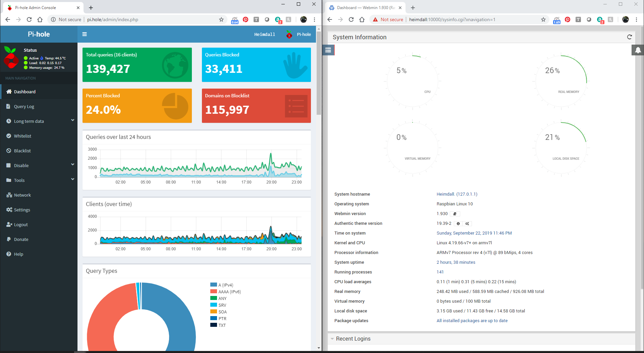Viewport: 644px width, 353px height.
Task: Open new tab in Pi-hole browser window
Action: [x=91, y=8]
